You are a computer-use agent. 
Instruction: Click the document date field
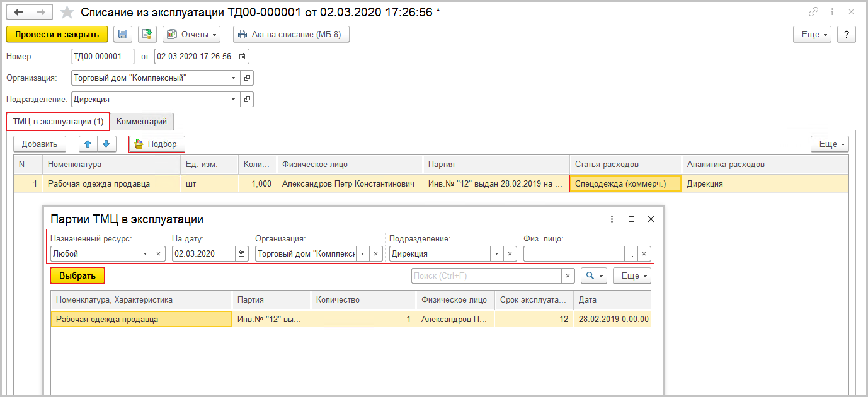195,56
